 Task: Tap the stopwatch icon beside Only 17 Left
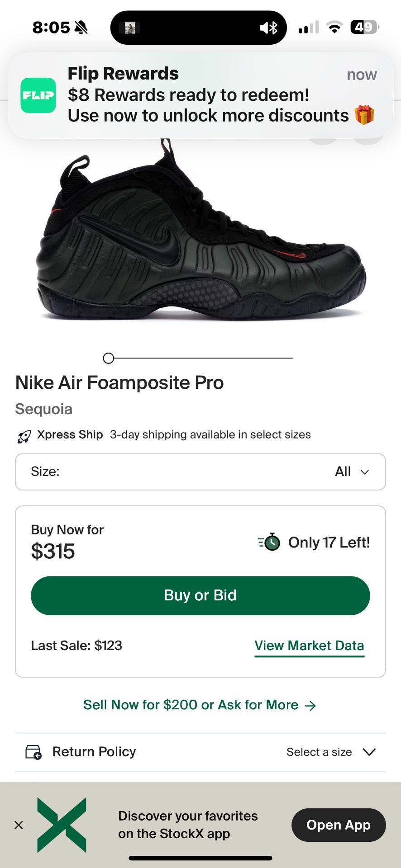(270, 542)
